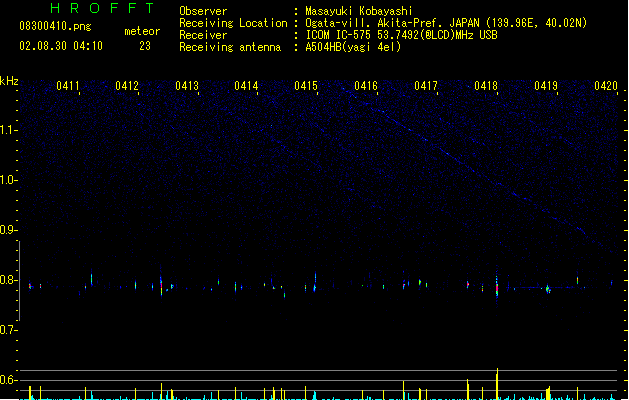
Task: Select the file name 08300410.png
Action: pyautogui.click(x=55, y=26)
